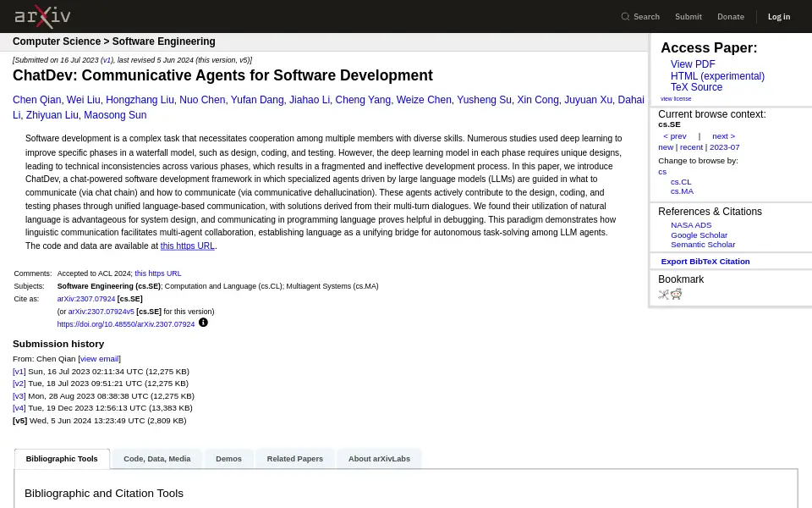Switch to Code, Data, Media tab
The height and width of the screenshot is (508, 812).
[157, 459]
